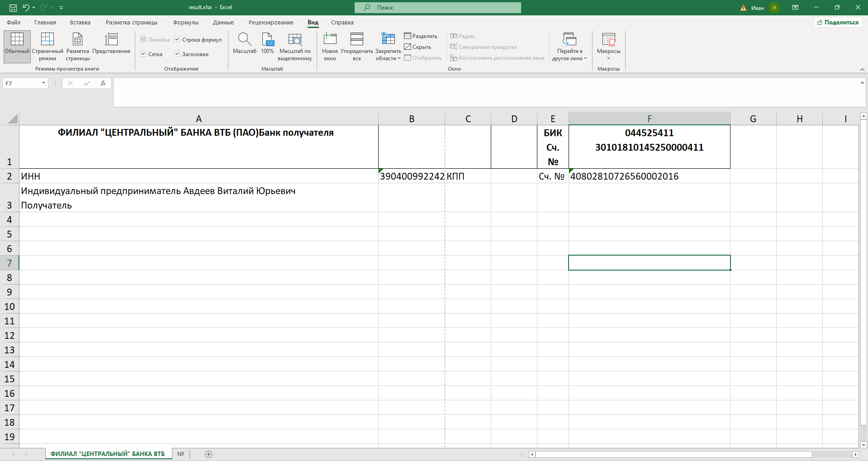Click Hide (Скрыть) window button
The height and width of the screenshot is (461, 868).
(417, 47)
